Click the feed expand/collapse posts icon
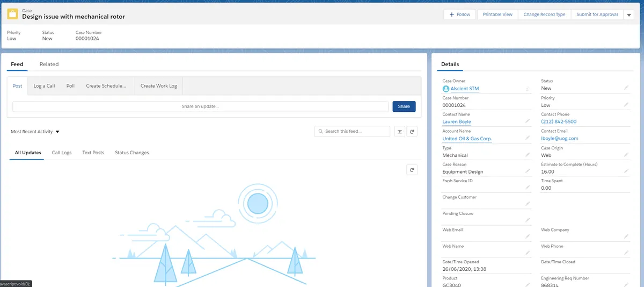This screenshot has width=644, height=287. pos(399,131)
